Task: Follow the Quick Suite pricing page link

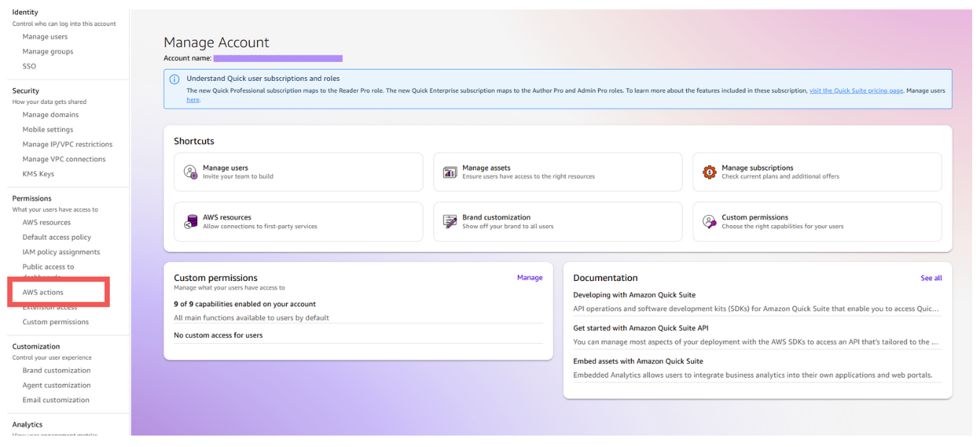Action: click(856, 90)
